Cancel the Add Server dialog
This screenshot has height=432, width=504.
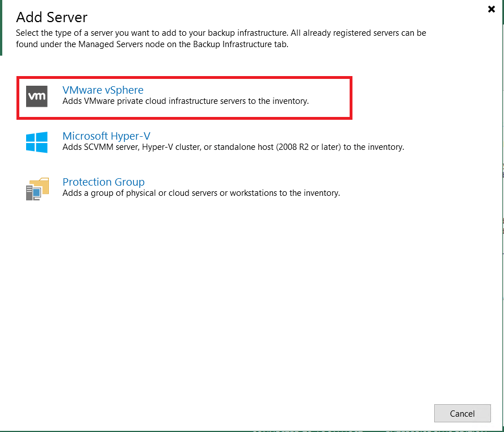[x=462, y=413]
